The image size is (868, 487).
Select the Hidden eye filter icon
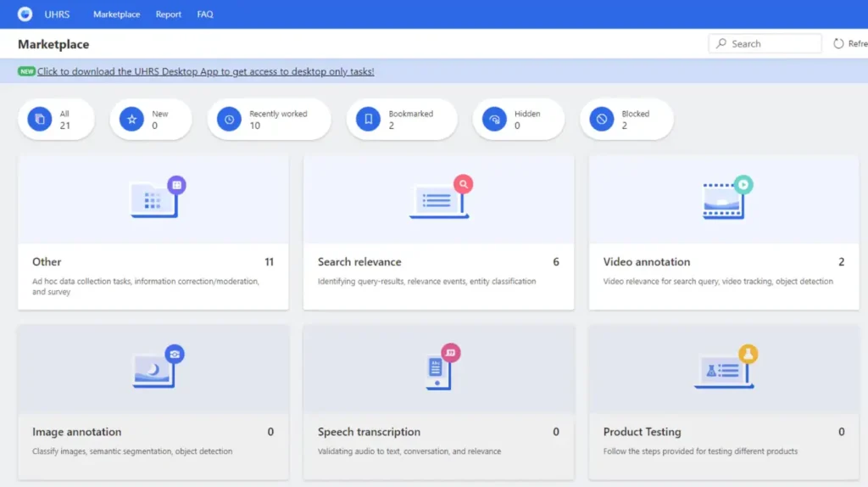[x=494, y=119]
